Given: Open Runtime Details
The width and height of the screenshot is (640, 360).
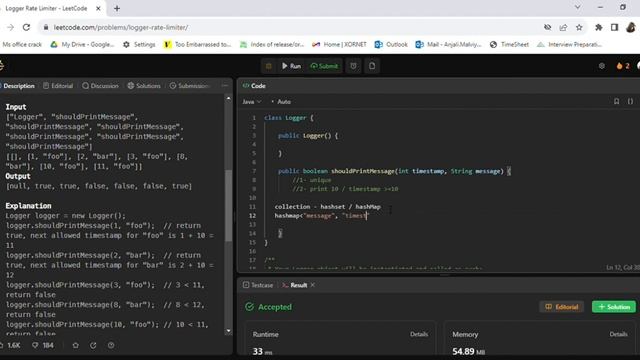Looking at the screenshot, I should pyautogui.click(x=419, y=334).
